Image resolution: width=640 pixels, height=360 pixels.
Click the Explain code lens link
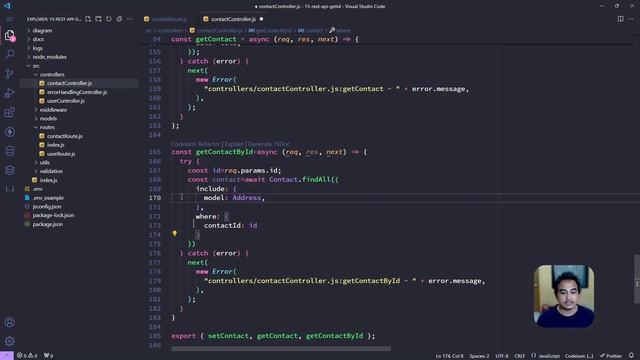pyautogui.click(x=234, y=144)
